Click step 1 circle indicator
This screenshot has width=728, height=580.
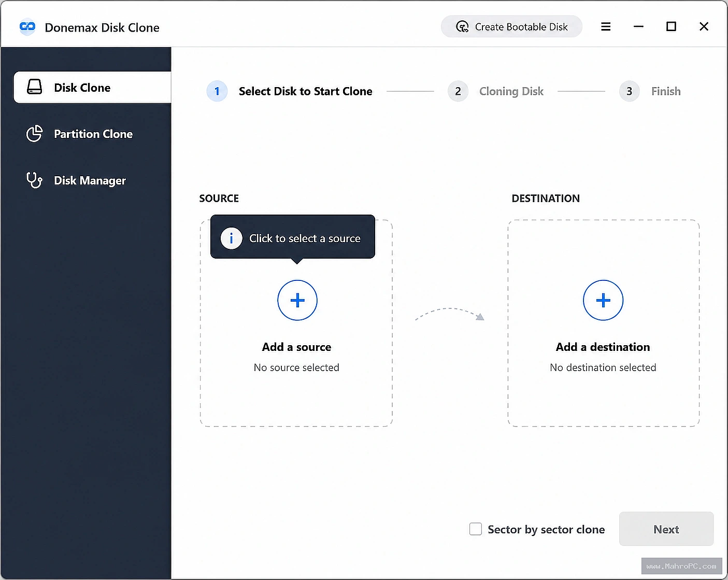pos(217,91)
